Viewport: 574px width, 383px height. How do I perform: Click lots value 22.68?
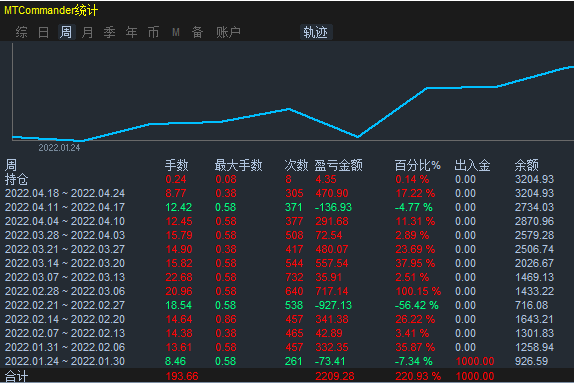point(179,277)
